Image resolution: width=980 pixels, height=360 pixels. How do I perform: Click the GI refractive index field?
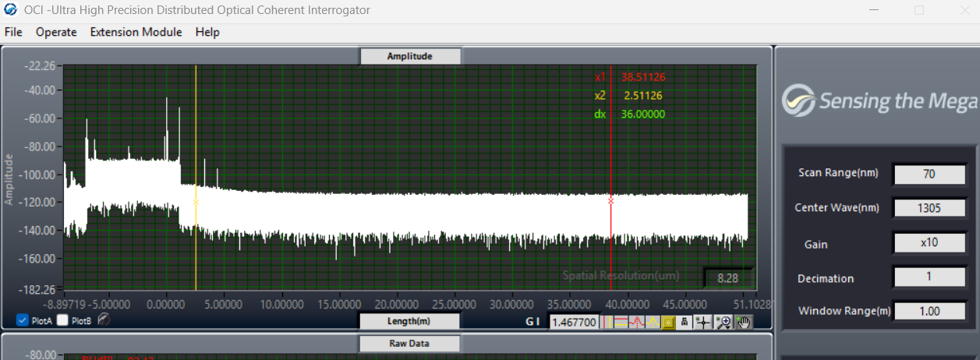575,322
